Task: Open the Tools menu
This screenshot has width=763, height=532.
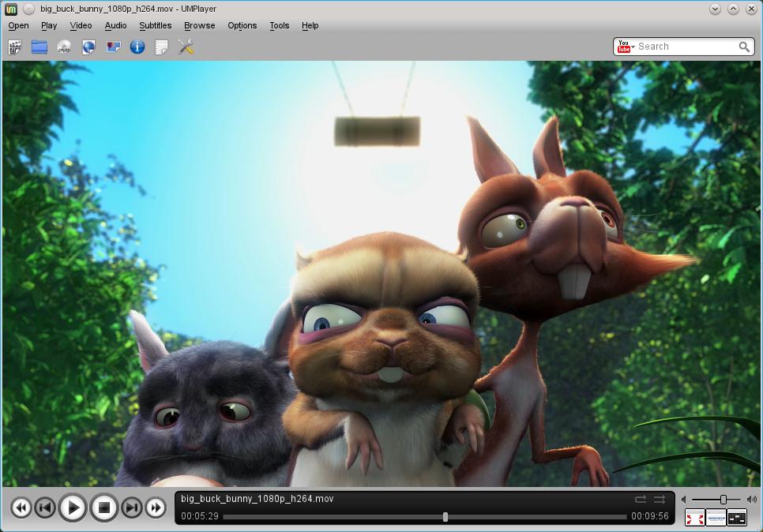Action: click(x=280, y=26)
